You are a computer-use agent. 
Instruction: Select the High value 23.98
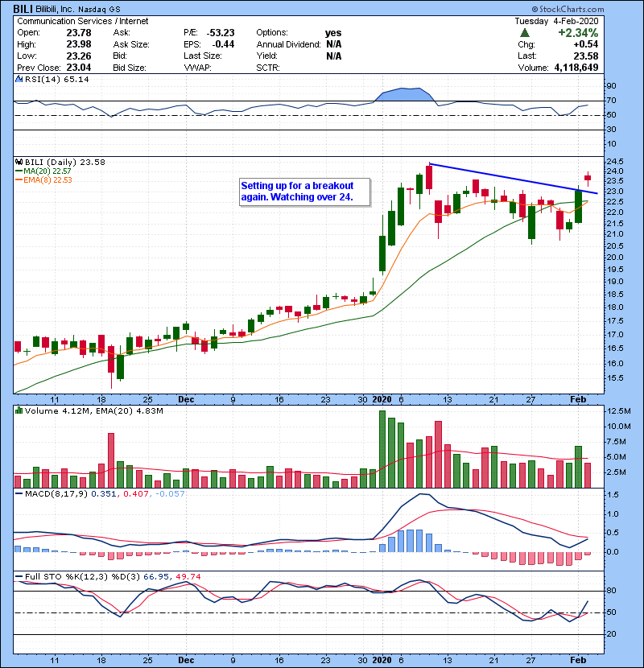click(x=79, y=44)
